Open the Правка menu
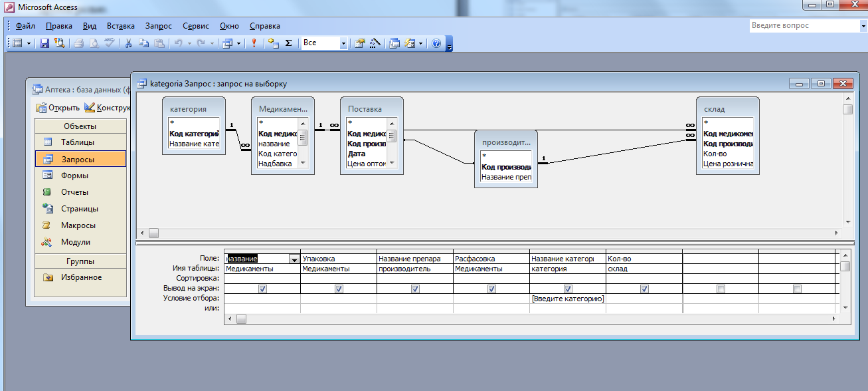The height and width of the screenshot is (391, 868). (x=60, y=26)
